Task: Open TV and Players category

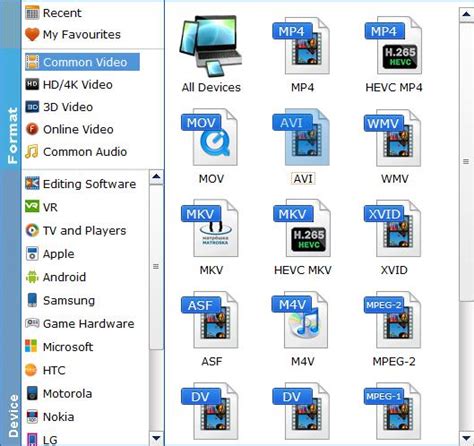Action: click(x=76, y=230)
